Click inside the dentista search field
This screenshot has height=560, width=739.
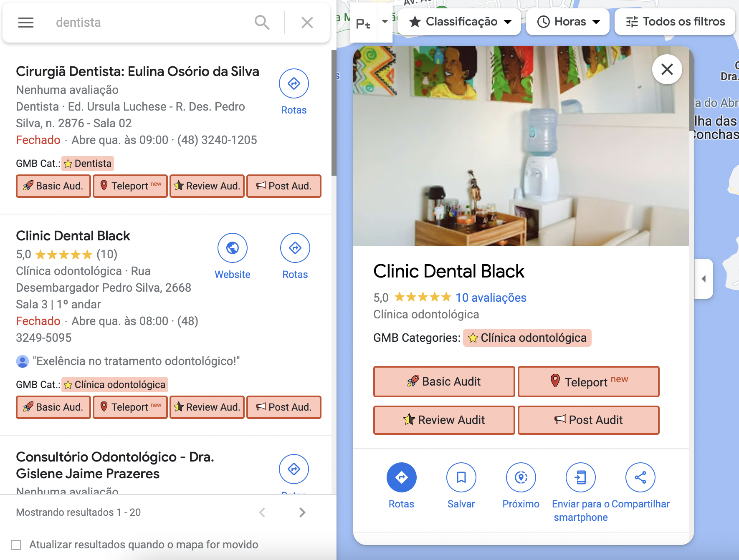click(125, 22)
